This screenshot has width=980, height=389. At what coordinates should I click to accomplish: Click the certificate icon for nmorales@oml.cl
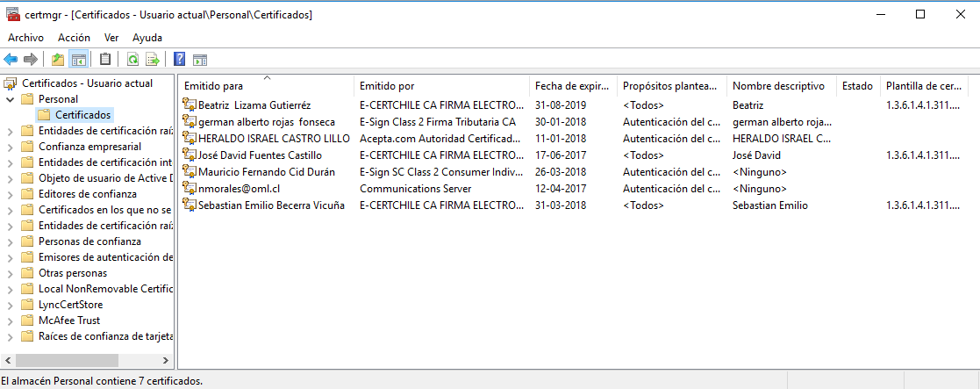pyautogui.click(x=189, y=189)
